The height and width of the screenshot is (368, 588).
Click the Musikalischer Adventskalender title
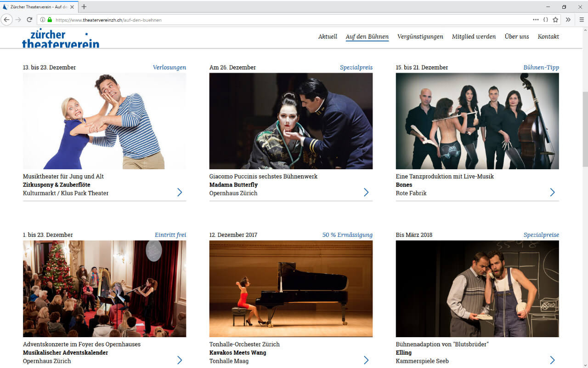click(x=66, y=353)
